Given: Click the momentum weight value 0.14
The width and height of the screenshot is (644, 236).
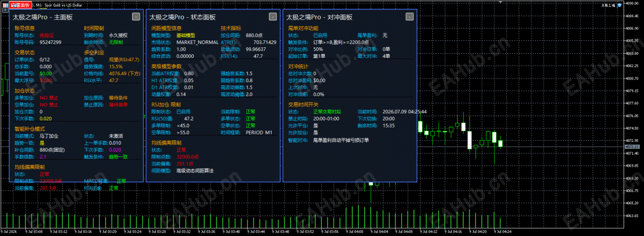Looking at the screenshot, I should click(x=181, y=94).
